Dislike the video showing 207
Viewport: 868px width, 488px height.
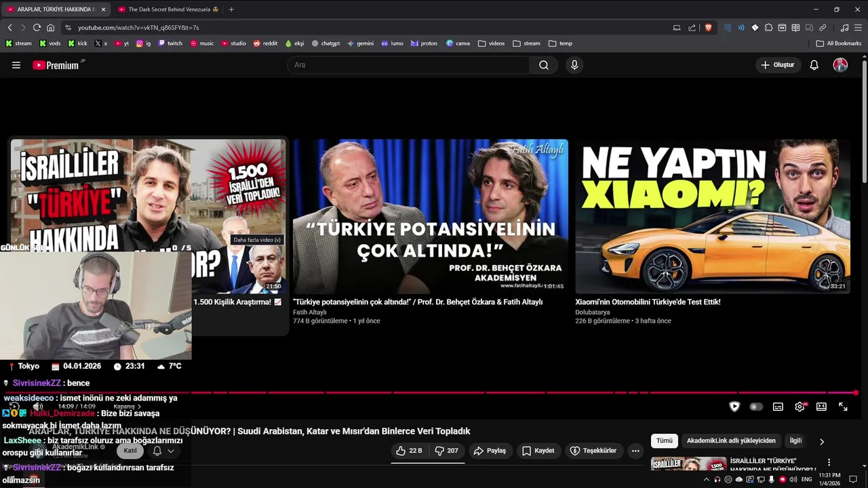[x=446, y=451]
